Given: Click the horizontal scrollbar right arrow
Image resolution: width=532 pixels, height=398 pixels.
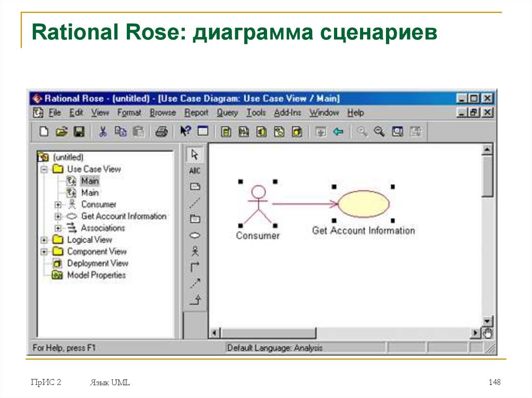Looking at the screenshot, I should pos(475,333).
